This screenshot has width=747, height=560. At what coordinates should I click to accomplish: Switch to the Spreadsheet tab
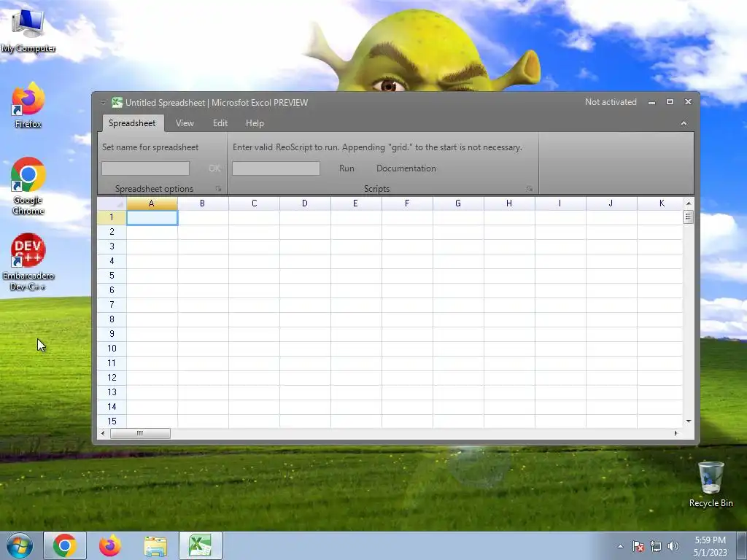click(x=132, y=122)
